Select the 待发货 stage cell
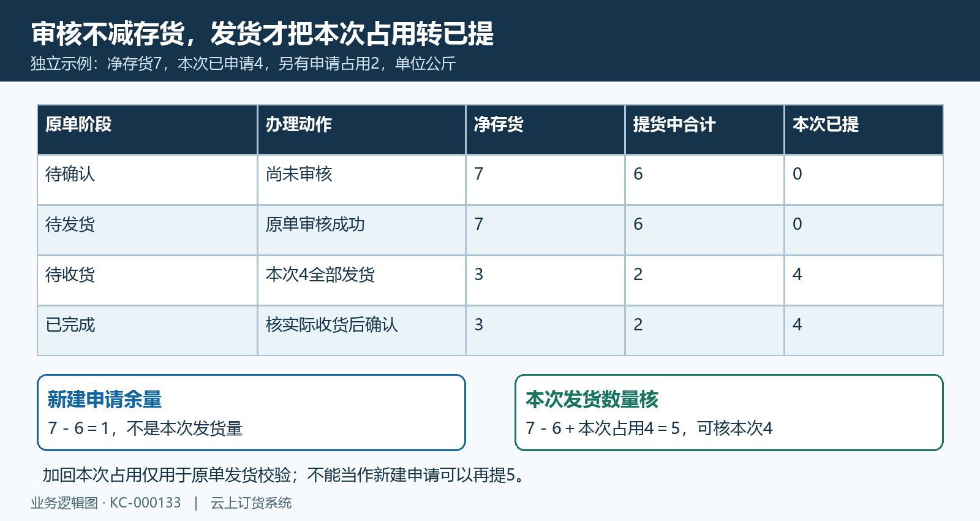Screen dimensions: 980x521 pyautogui.click(x=147, y=230)
